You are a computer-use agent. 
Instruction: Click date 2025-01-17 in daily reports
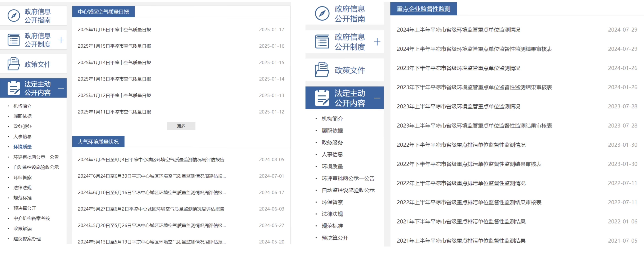271,30
